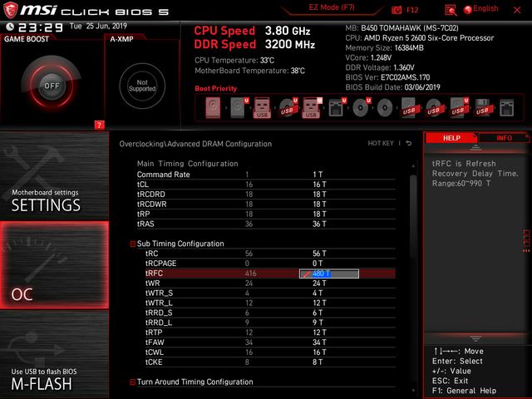Collapse Turn Around Timing Configuration section
Image resolution: width=532 pixels, height=399 pixels.
(x=133, y=382)
